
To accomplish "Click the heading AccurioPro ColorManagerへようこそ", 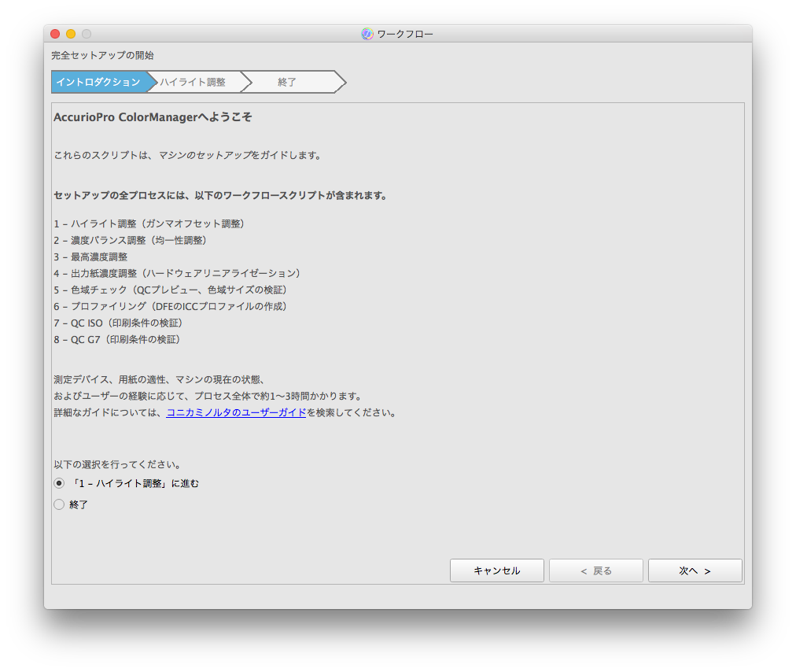I will (x=153, y=117).
